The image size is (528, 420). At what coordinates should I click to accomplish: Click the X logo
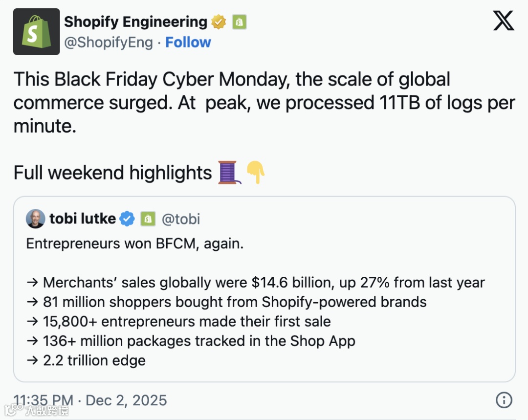pyautogui.click(x=503, y=21)
